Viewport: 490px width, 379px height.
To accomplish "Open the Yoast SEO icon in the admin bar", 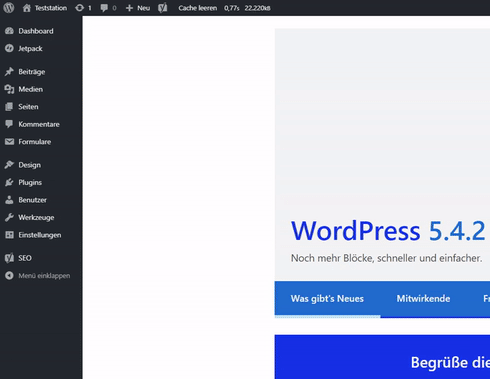I will [163, 8].
